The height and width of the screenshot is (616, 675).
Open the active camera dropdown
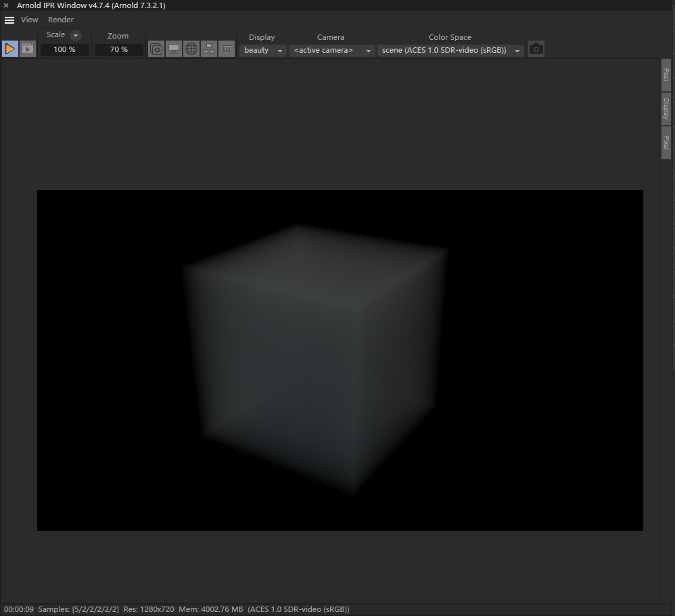[x=331, y=49]
